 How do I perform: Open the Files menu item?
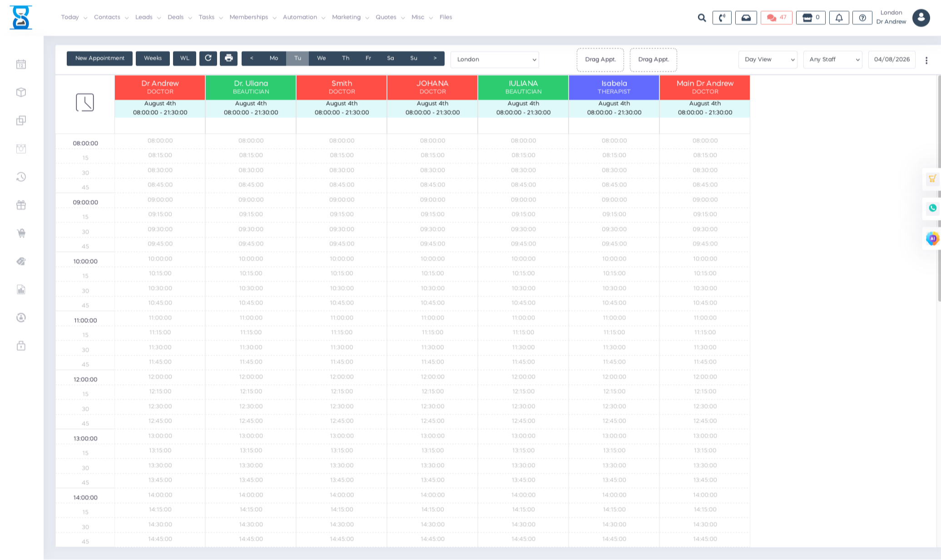tap(446, 17)
